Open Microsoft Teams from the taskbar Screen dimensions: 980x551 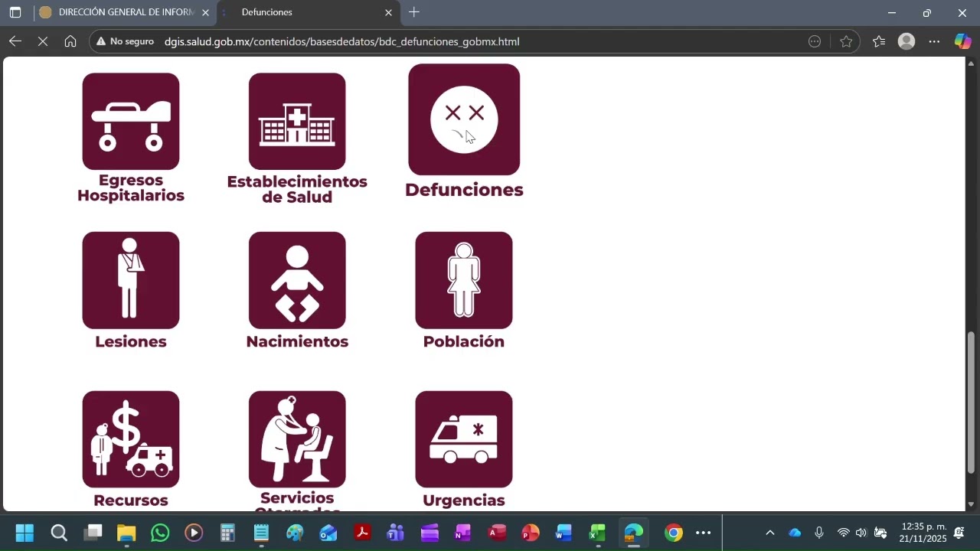pos(396,533)
